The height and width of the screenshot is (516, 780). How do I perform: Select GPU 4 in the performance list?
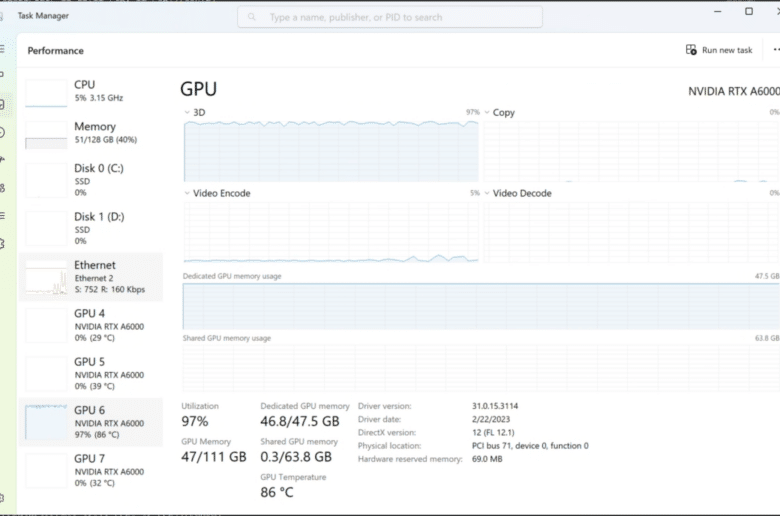[91, 325]
